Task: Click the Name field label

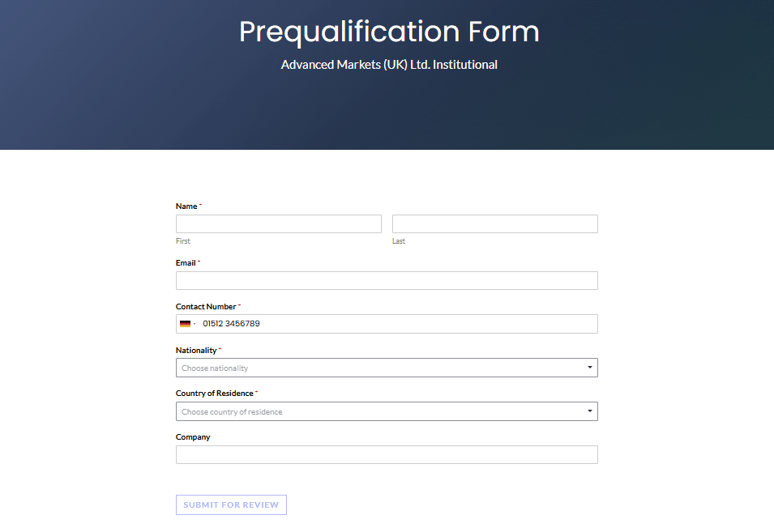Action: [x=186, y=206]
